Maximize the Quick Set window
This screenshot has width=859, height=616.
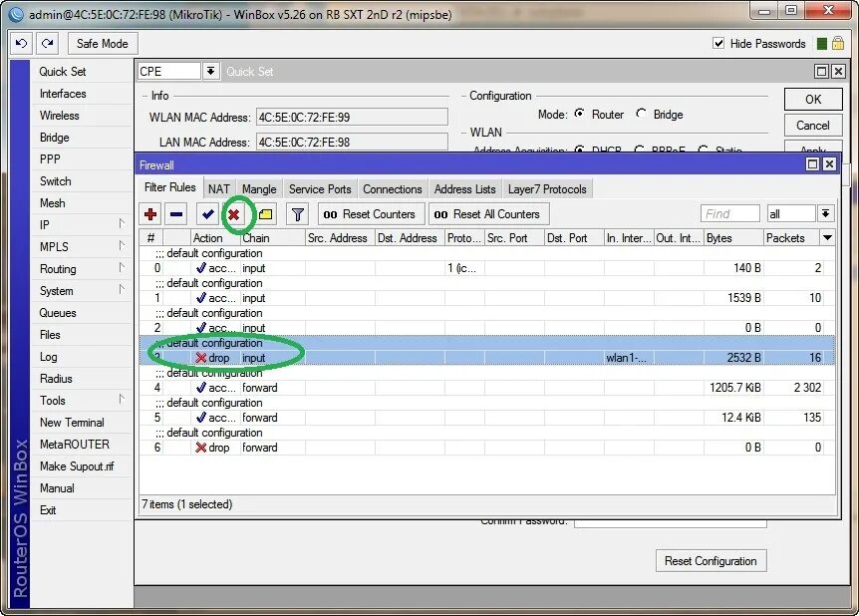pyautogui.click(x=822, y=71)
